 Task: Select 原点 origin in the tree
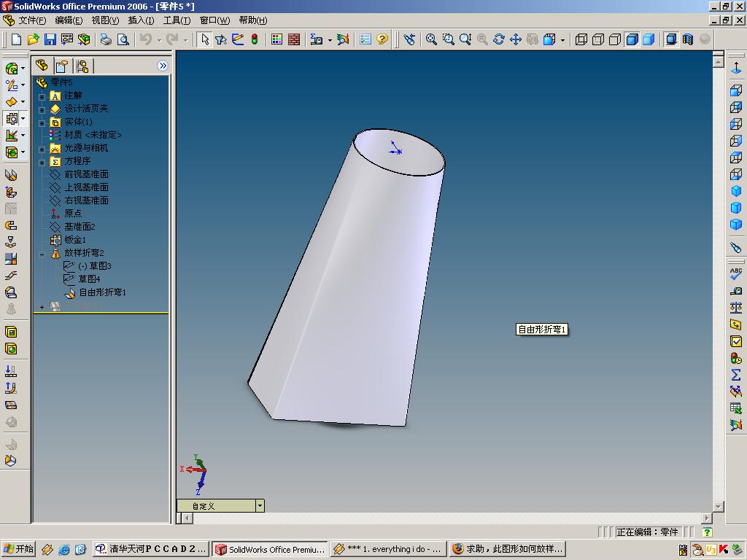click(x=73, y=214)
